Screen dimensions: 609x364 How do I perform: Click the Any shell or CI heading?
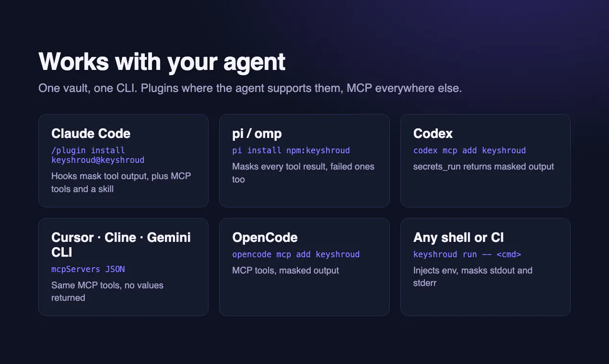(458, 238)
